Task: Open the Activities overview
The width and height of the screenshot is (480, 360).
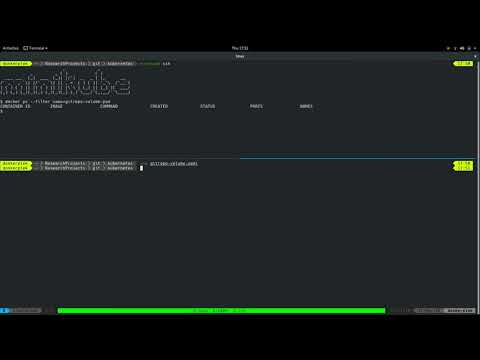Action: coord(10,48)
